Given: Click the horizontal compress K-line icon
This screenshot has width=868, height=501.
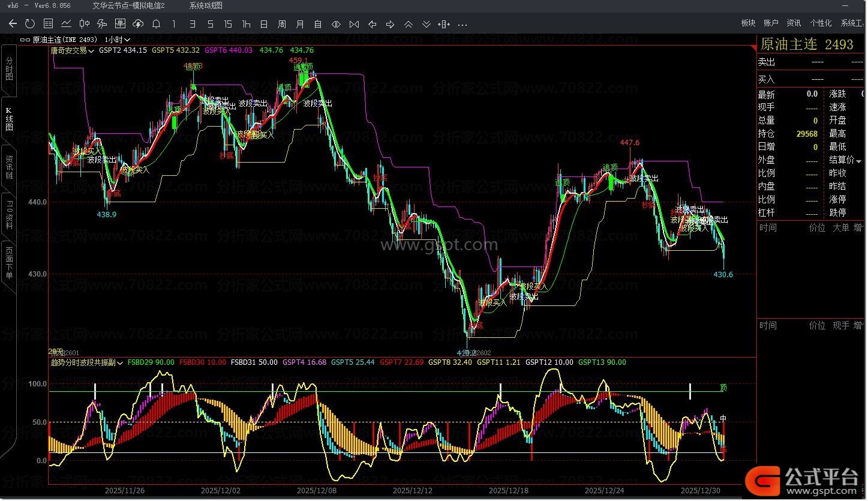Looking at the screenshot, I should point(354,24).
